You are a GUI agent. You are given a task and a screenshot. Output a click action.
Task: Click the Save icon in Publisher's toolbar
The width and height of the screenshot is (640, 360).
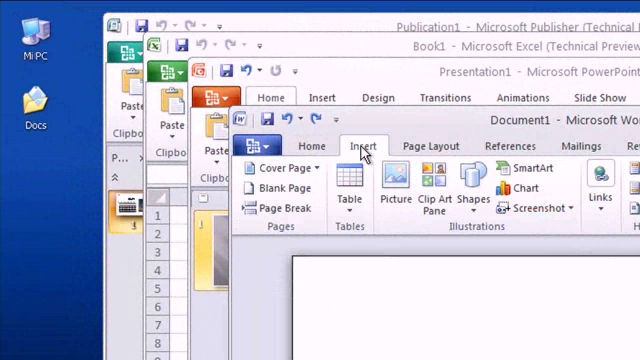[142, 26]
